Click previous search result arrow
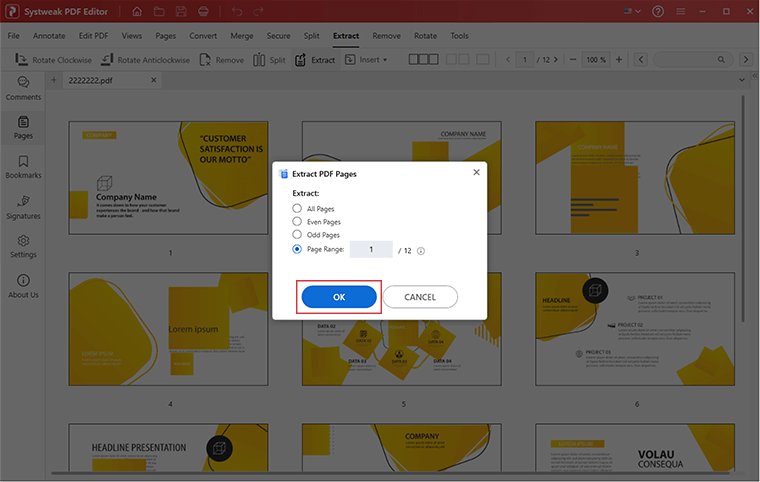760x482 pixels. [641, 60]
